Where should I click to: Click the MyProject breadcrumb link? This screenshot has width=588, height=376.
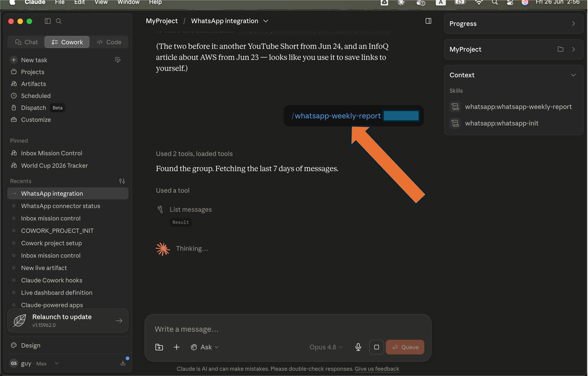pyautogui.click(x=162, y=21)
